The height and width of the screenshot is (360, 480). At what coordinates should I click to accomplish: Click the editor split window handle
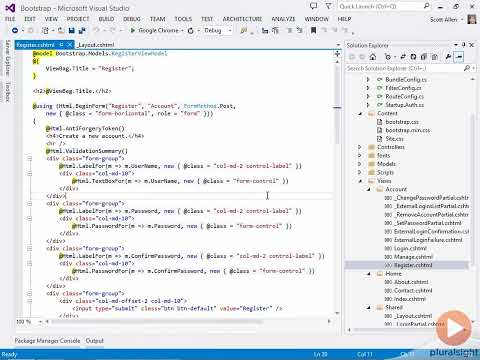tap(337, 54)
